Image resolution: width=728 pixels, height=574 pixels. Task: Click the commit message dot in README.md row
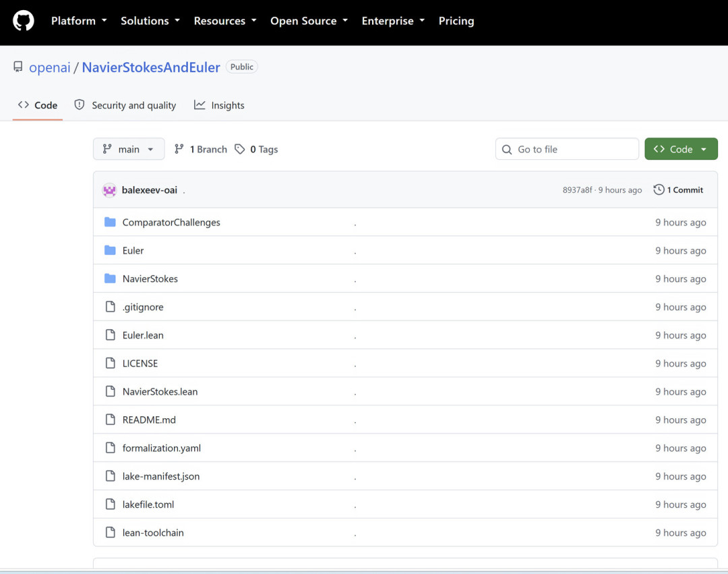point(355,423)
